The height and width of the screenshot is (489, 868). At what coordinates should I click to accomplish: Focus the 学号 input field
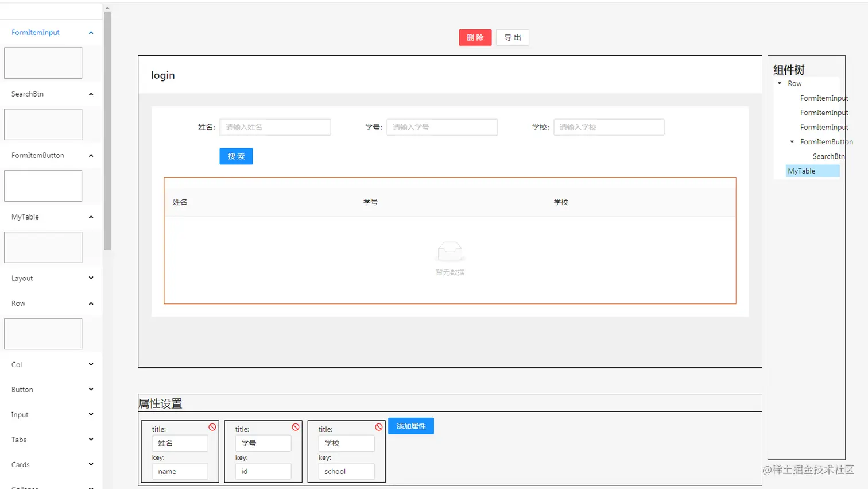pyautogui.click(x=442, y=127)
